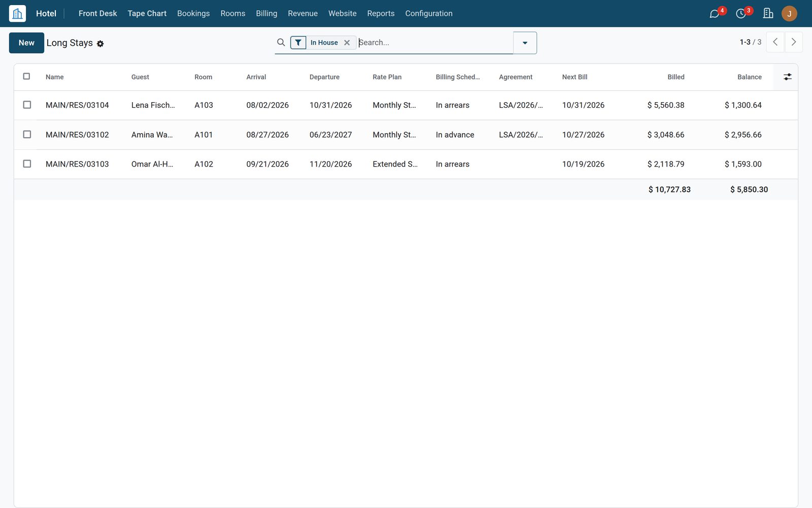Click the Long Stays gear icon
Viewport: 812px width, 508px height.
click(x=100, y=44)
